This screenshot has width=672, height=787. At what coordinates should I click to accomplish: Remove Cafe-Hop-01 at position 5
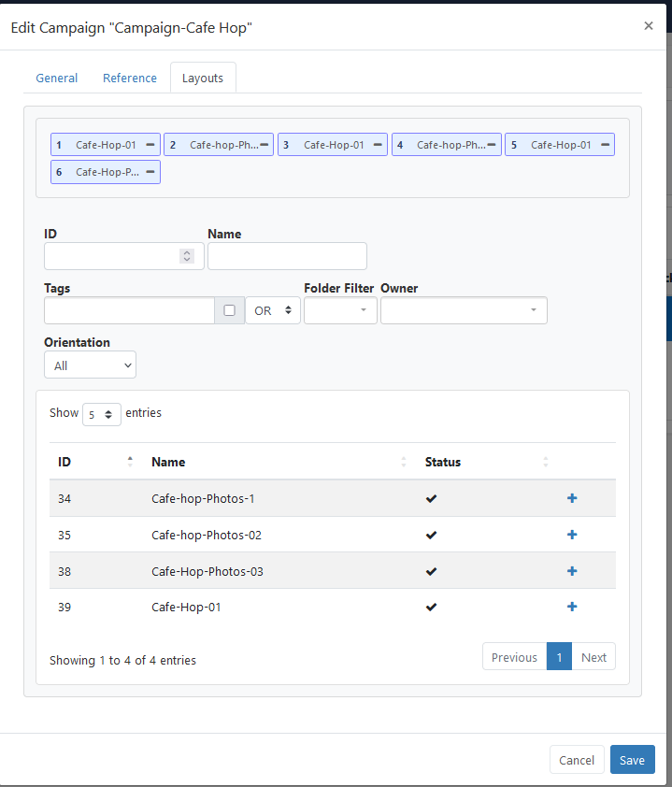[606, 145]
